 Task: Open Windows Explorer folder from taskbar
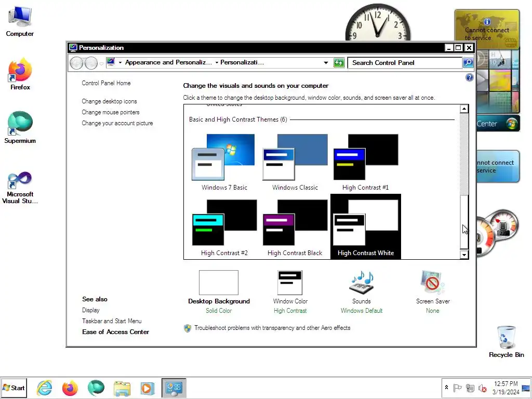click(122, 388)
